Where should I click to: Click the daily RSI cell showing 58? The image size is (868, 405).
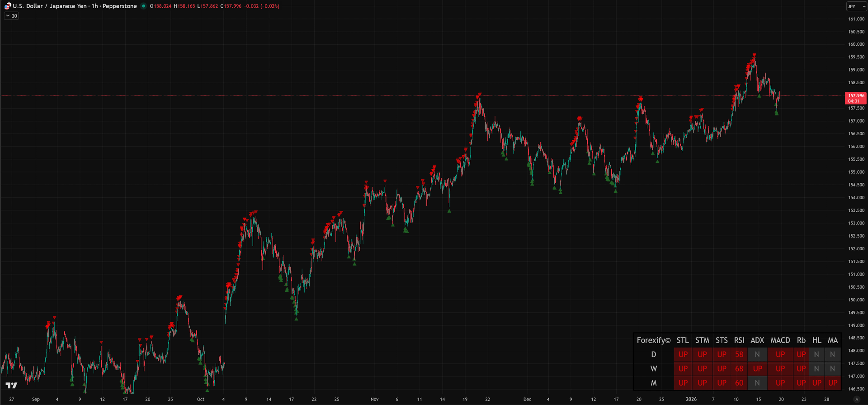pyautogui.click(x=739, y=354)
